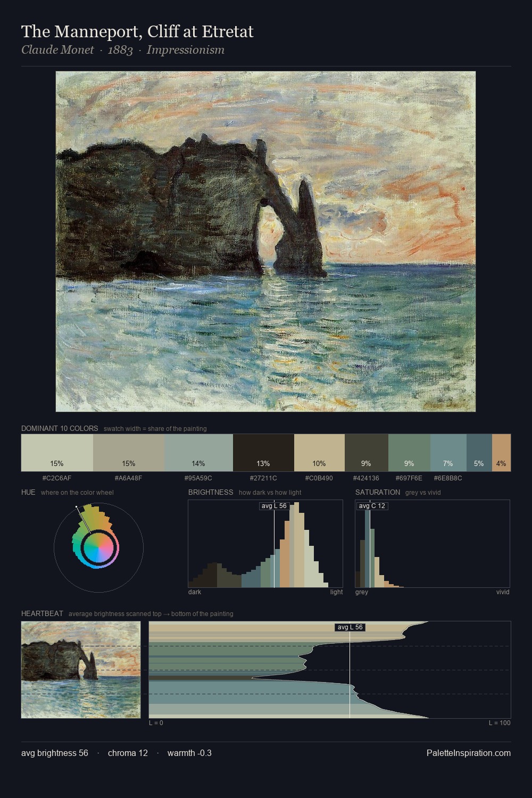Choose the #424136 9% swatch

(x=367, y=453)
